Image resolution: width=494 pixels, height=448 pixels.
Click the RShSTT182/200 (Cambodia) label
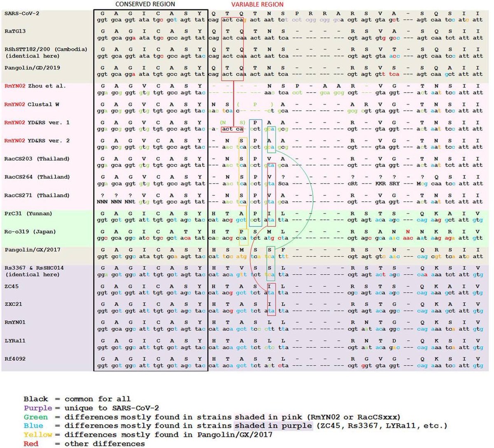click(46, 49)
